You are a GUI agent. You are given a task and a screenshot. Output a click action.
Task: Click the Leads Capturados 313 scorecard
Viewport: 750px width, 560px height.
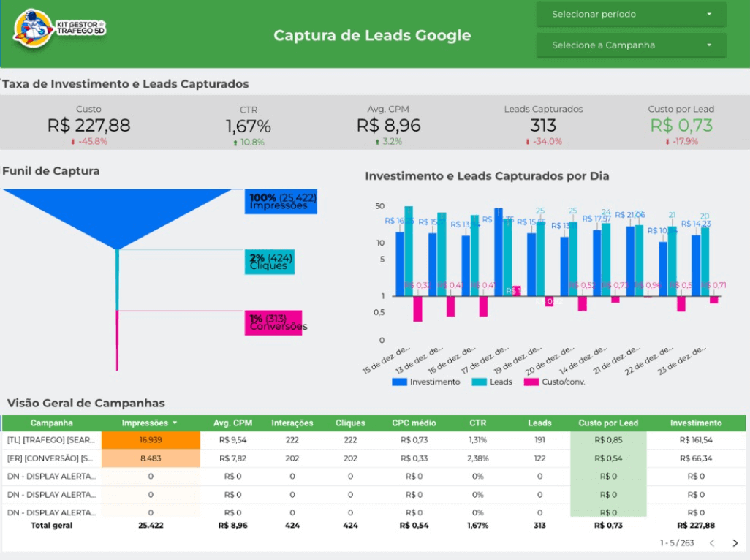click(543, 125)
